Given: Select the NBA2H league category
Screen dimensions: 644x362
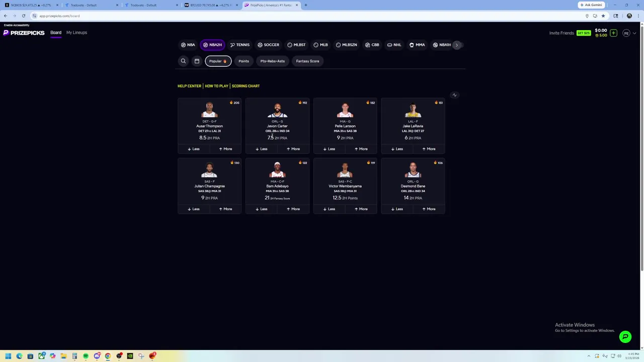Looking at the screenshot, I should tap(212, 45).
